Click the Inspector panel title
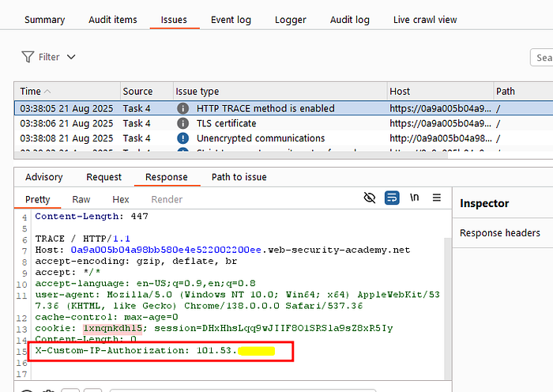 coord(484,203)
